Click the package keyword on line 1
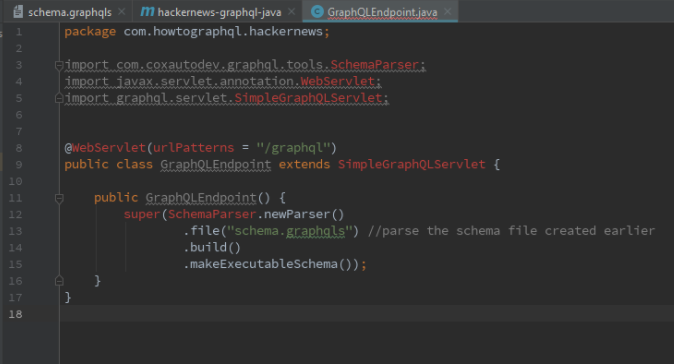 [90, 32]
